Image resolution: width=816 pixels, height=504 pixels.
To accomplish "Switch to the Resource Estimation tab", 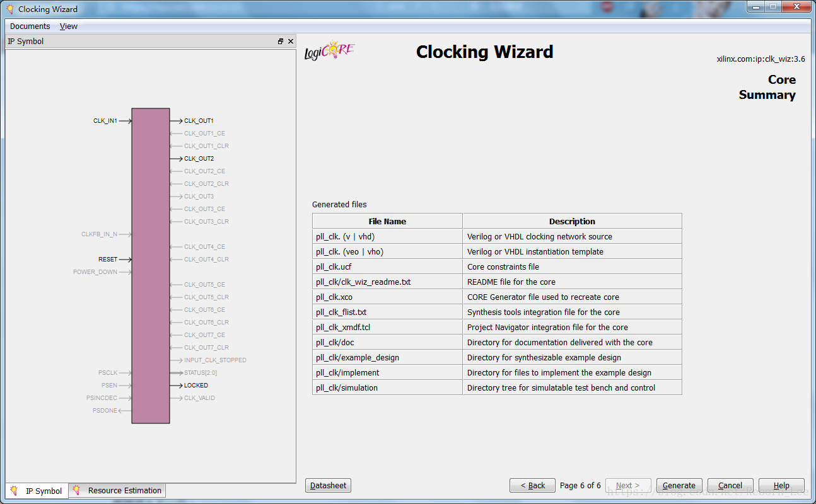I will click(x=117, y=490).
